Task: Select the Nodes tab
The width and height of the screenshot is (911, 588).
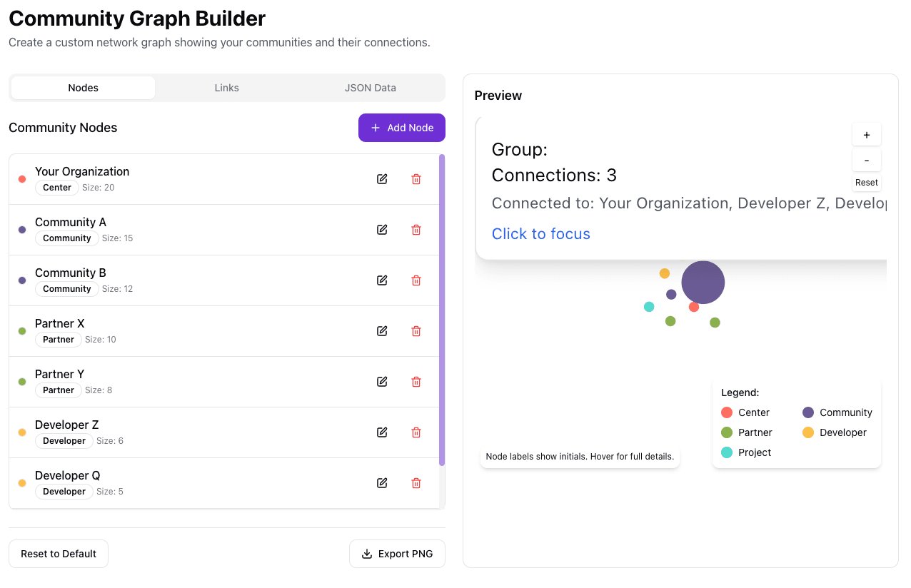Action: pyautogui.click(x=84, y=88)
